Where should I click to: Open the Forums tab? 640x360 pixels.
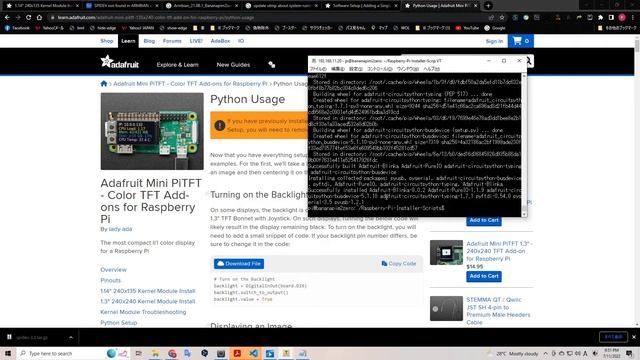tap(172, 41)
